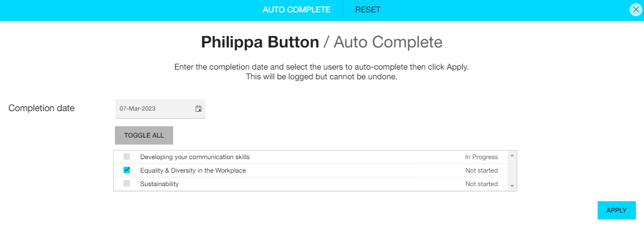Select Developing your communication skills row

[311, 157]
